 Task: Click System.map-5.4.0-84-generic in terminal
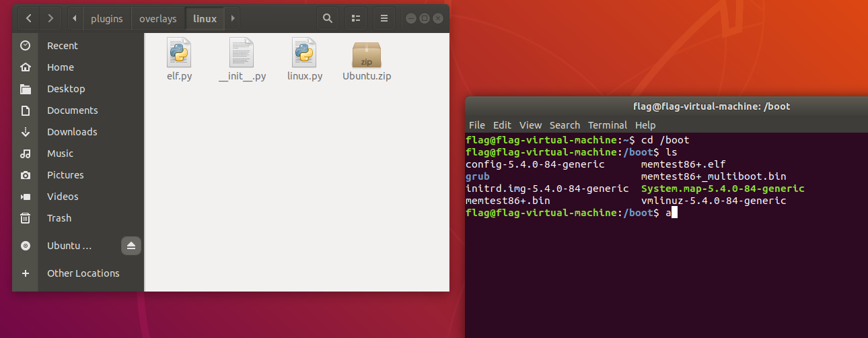click(723, 189)
